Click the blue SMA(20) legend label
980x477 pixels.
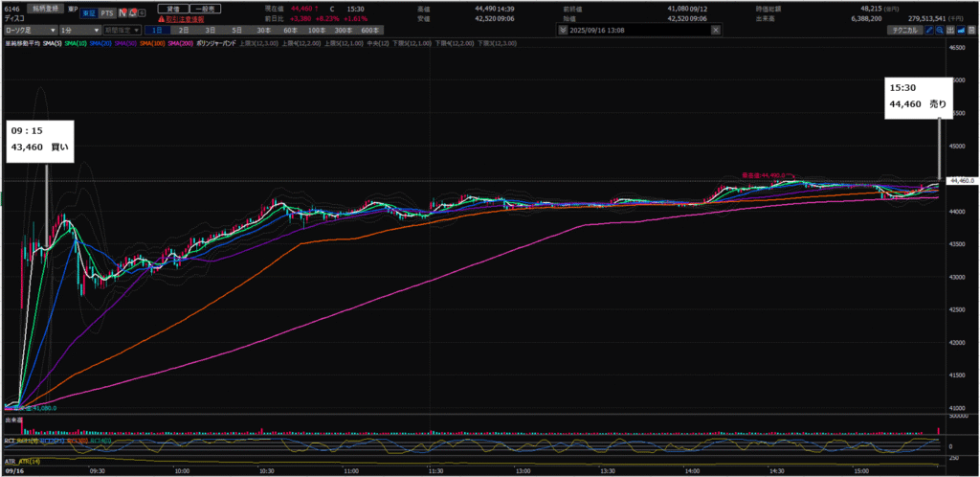tap(100, 44)
